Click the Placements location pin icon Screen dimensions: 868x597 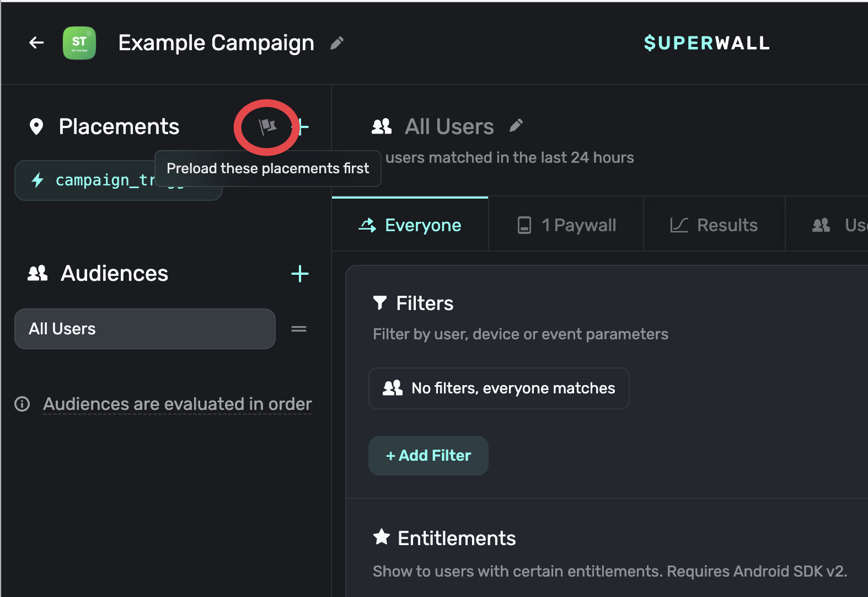[x=36, y=127]
